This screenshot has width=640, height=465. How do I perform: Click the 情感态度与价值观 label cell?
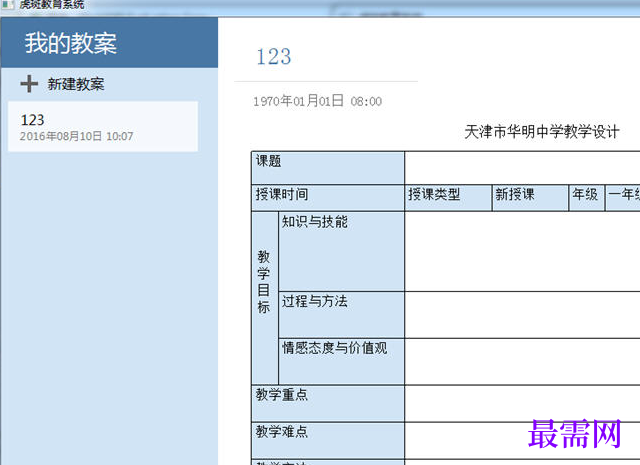click(x=341, y=361)
